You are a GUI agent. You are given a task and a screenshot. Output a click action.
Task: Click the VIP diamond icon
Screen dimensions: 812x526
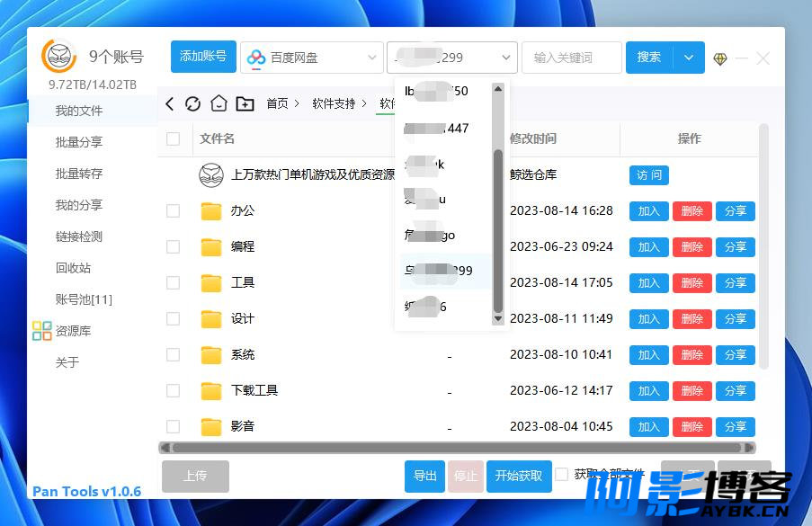click(x=719, y=58)
